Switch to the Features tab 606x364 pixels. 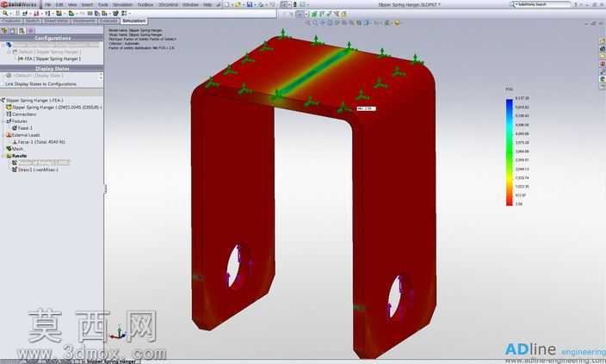(x=11, y=21)
